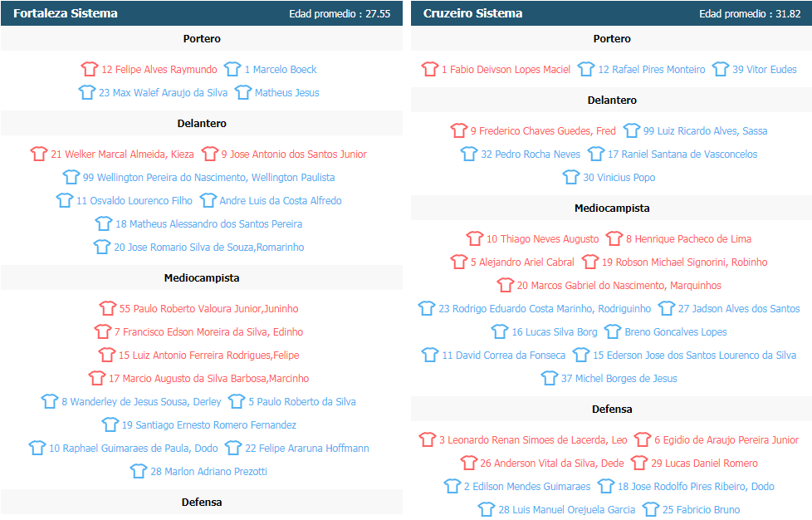Click the Cruzeiro Sistema header title
Viewport: 812px width, 520px height.
pos(472,13)
